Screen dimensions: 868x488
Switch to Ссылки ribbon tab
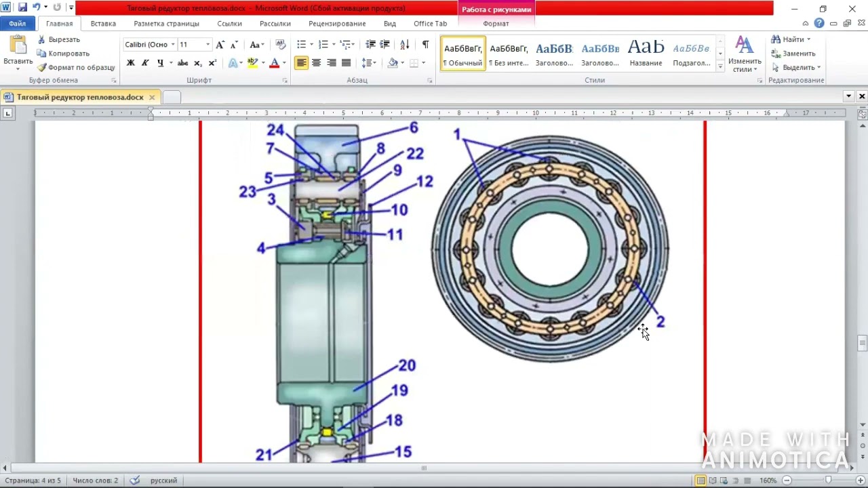[229, 24]
